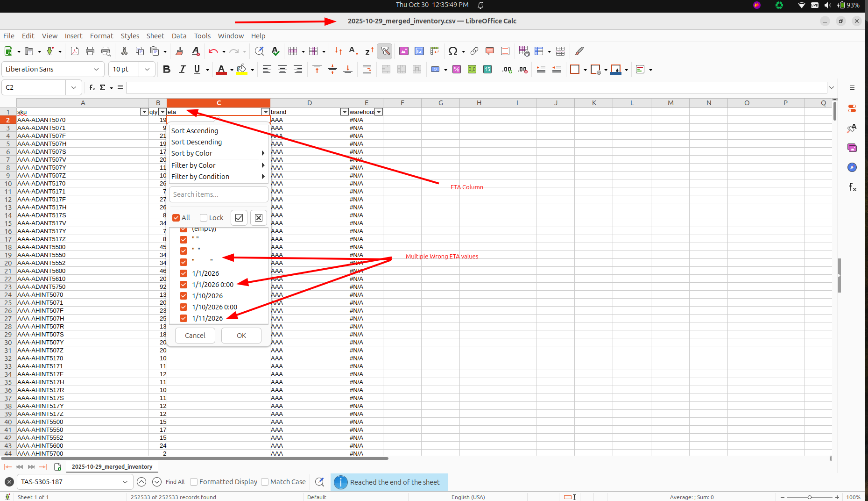Image resolution: width=868 pixels, height=501 pixels.
Task: Uncheck the All checkbox in filter
Action: point(176,218)
